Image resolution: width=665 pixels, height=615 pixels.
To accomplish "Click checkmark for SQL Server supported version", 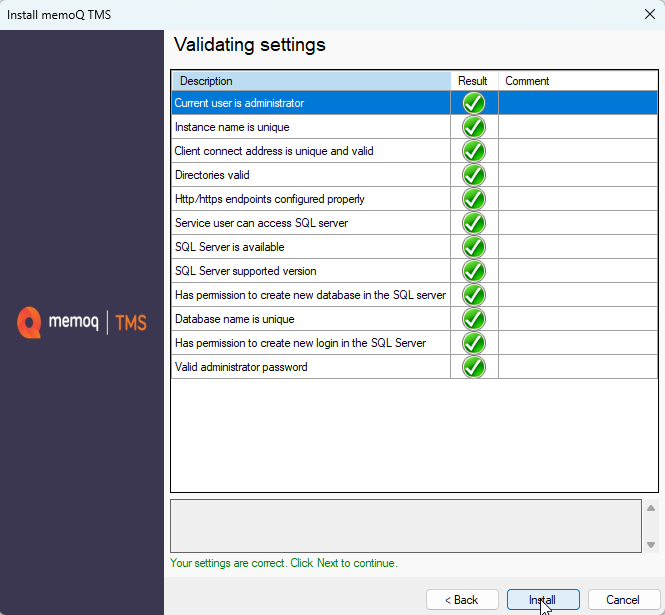I will [x=474, y=271].
